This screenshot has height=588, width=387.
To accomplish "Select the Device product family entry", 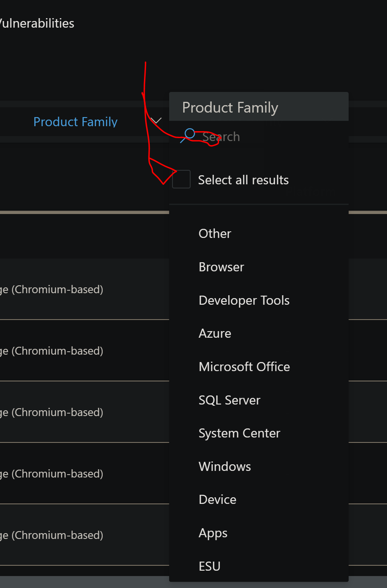I will click(x=217, y=499).
